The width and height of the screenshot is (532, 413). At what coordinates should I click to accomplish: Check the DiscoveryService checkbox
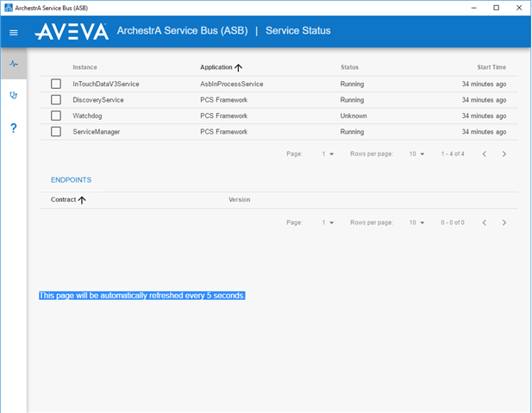point(56,100)
